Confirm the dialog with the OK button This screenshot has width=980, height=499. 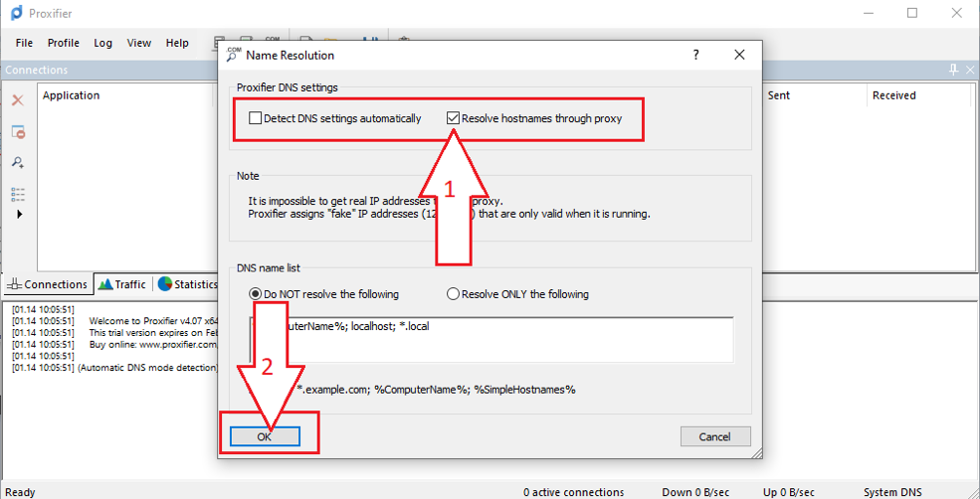point(265,436)
